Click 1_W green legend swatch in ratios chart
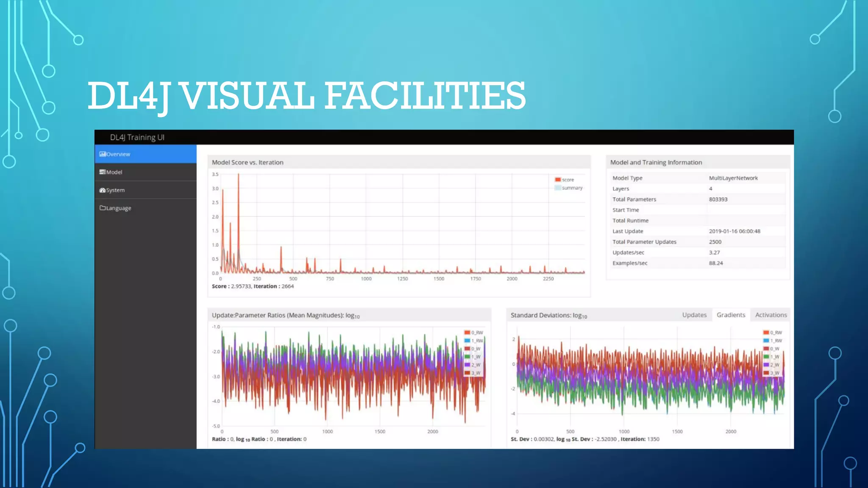The width and height of the screenshot is (868, 488). (467, 357)
